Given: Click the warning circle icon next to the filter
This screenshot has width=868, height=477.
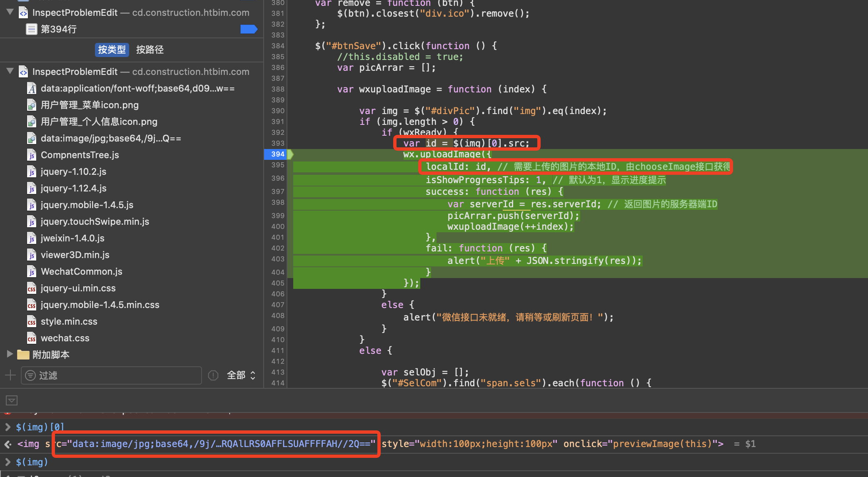Looking at the screenshot, I should point(213,375).
